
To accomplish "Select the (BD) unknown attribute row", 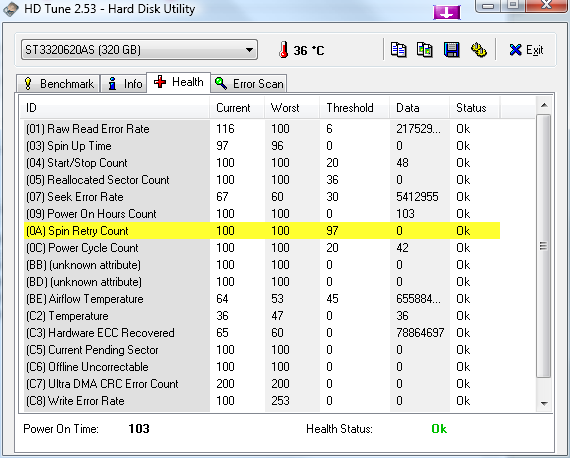I will click(262, 282).
